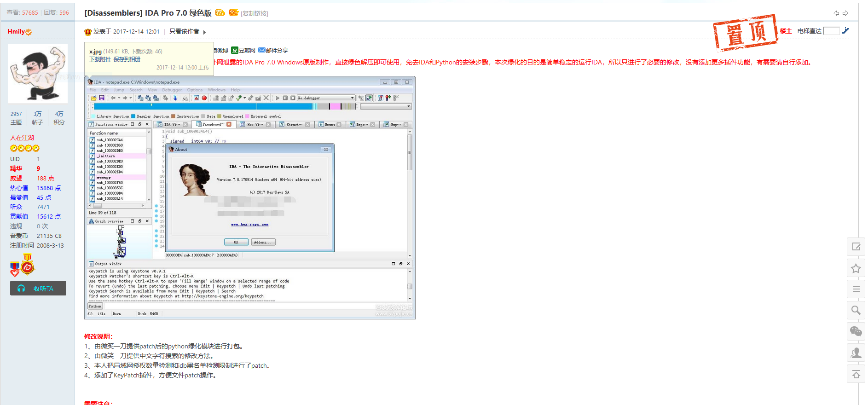Click the x.jpg attachment filename
Image resolution: width=868 pixels, height=405 pixels.
click(x=95, y=52)
